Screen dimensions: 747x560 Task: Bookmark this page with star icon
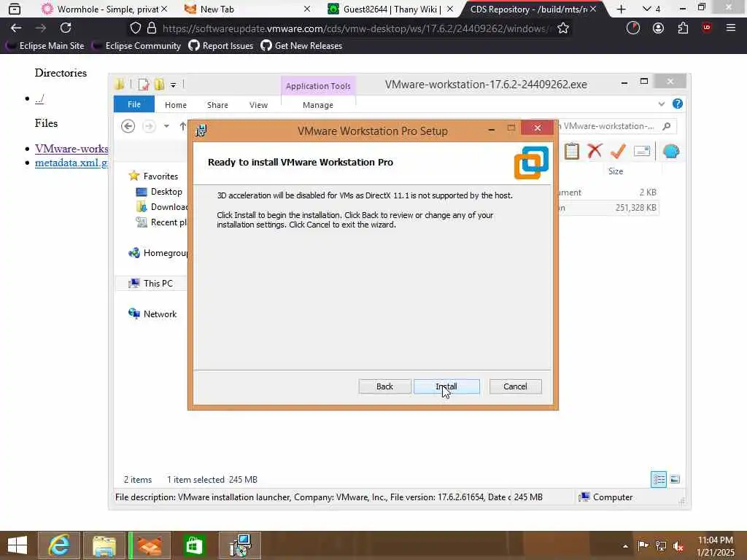(563, 28)
